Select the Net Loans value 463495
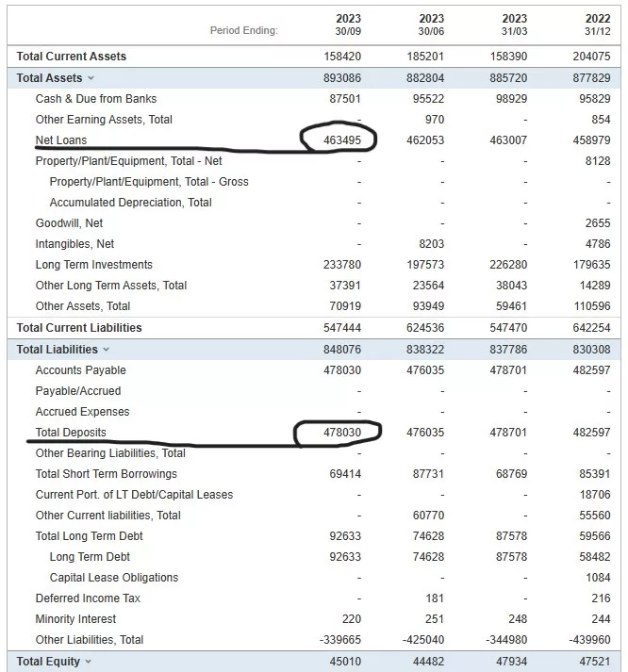The height and width of the screenshot is (672, 628). click(x=342, y=140)
